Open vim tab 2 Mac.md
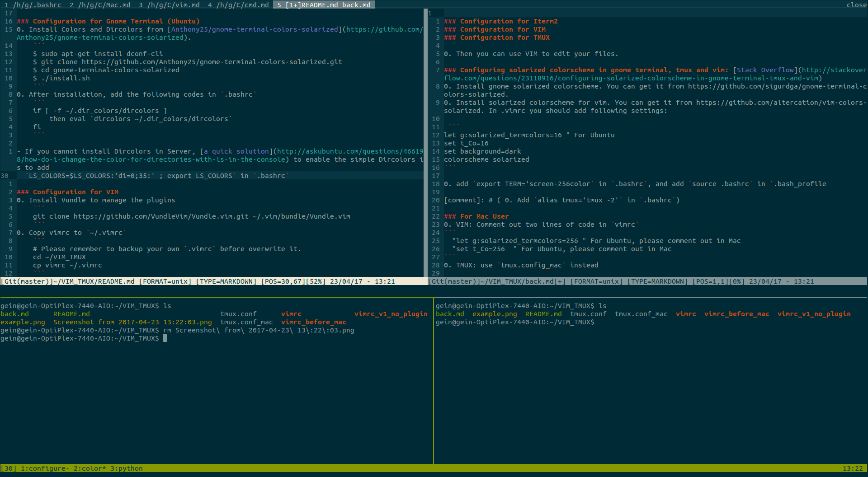 pos(100,5)
